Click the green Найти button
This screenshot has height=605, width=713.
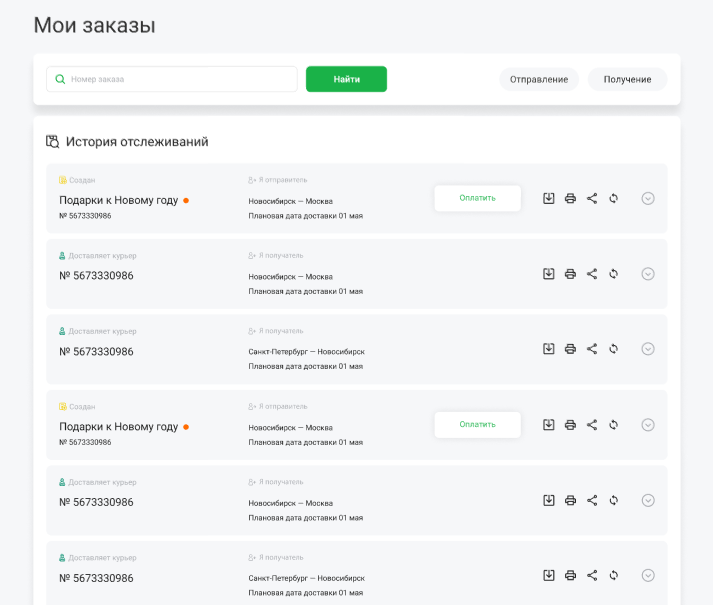point(346,79)
